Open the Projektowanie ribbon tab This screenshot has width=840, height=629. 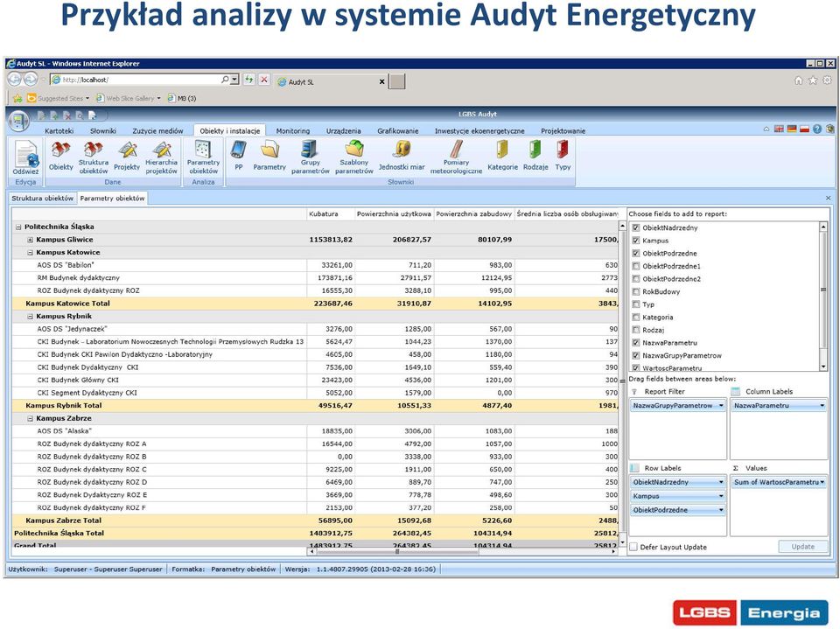pyautogui.click(x=563, y=130)
